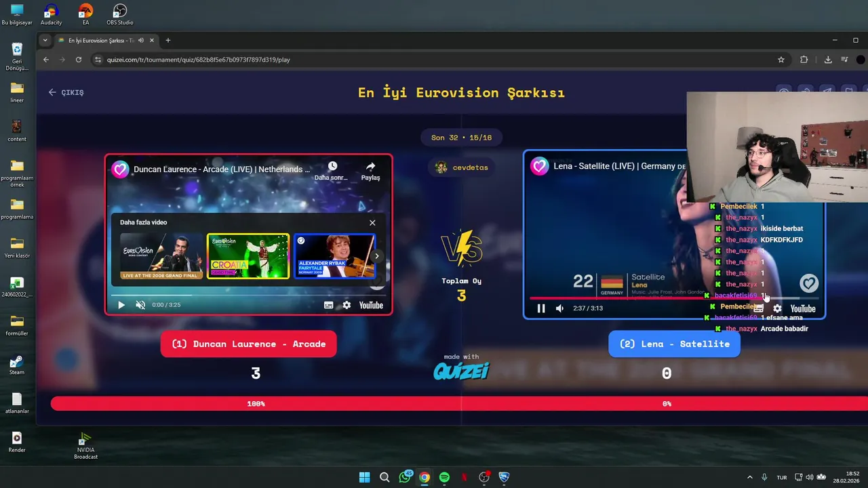Vote for (2) Lena - Satellite

(x=674, y=344)
